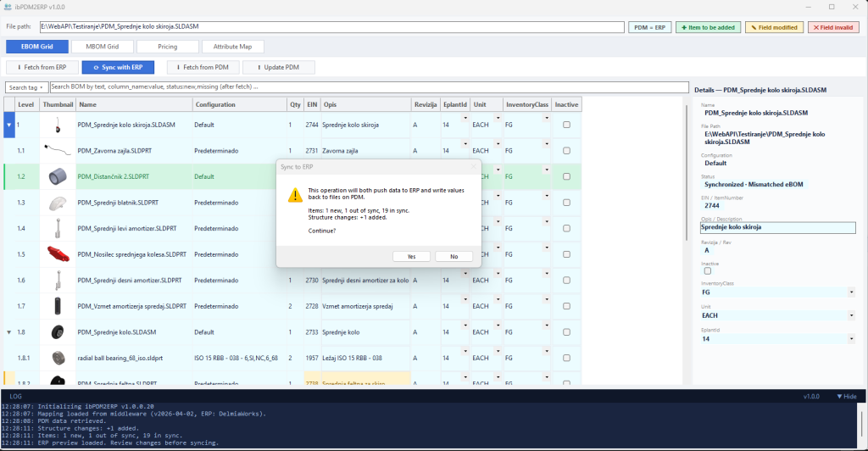The image size is (868, 451).
Task: Click thumbnail of PDM_Sprednji blatnik part
Action: click(58, 203)
